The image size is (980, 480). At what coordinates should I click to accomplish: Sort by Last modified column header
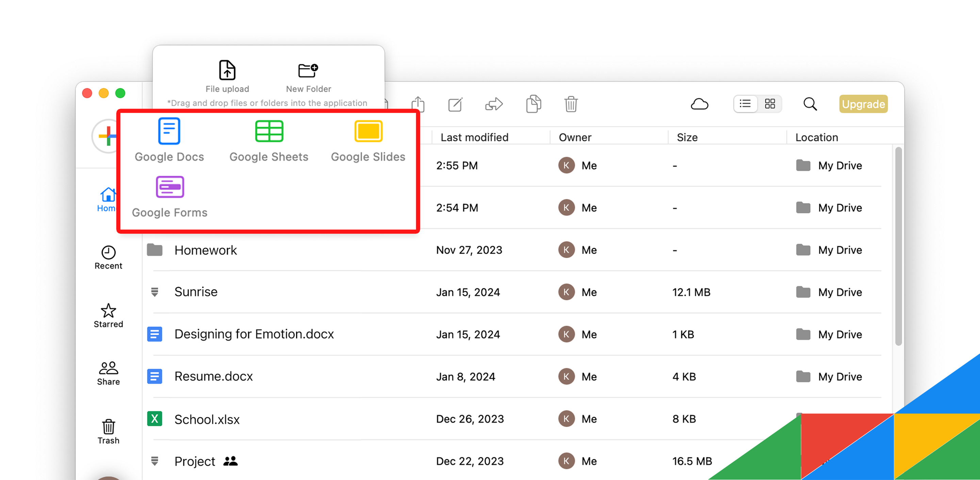(x=474, y=137)
